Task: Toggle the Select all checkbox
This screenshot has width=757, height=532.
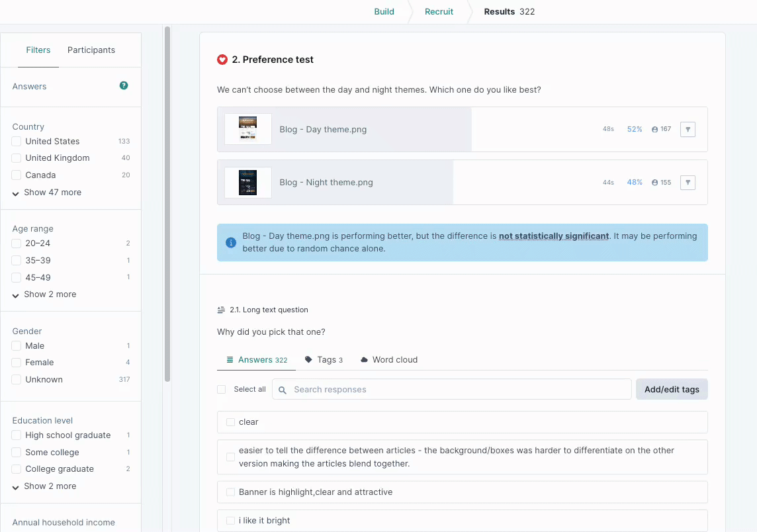Action: tap(221, 389)
